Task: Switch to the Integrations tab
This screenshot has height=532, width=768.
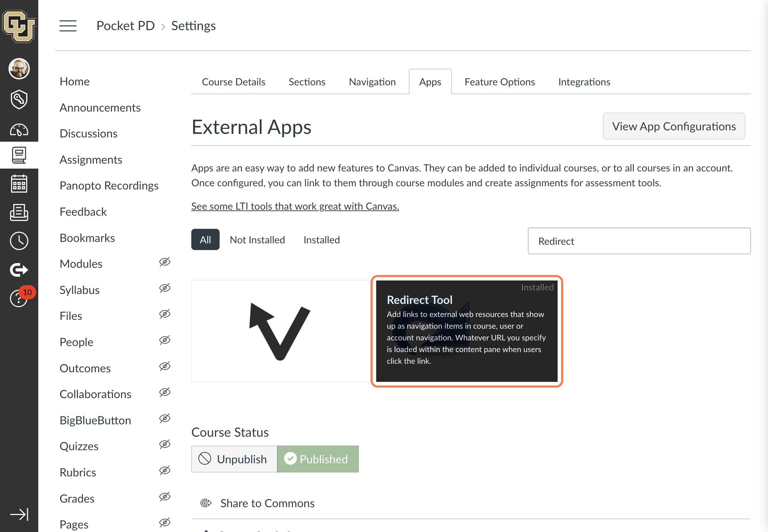Action: tap(584, 82)
